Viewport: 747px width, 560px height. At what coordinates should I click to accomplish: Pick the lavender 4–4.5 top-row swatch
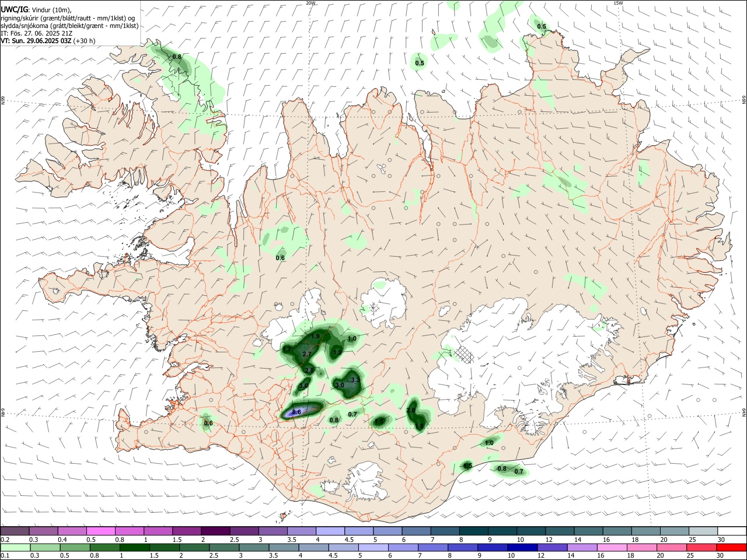coord(330,531)
